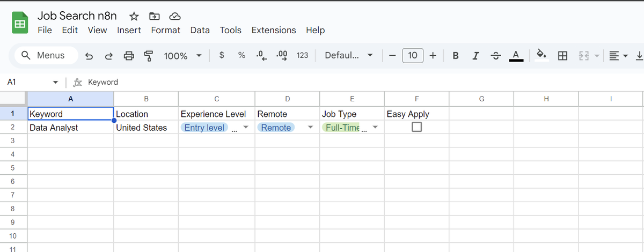Open the Borders tool
This screenshot has width=644, height=252.
tap(562, 55)
